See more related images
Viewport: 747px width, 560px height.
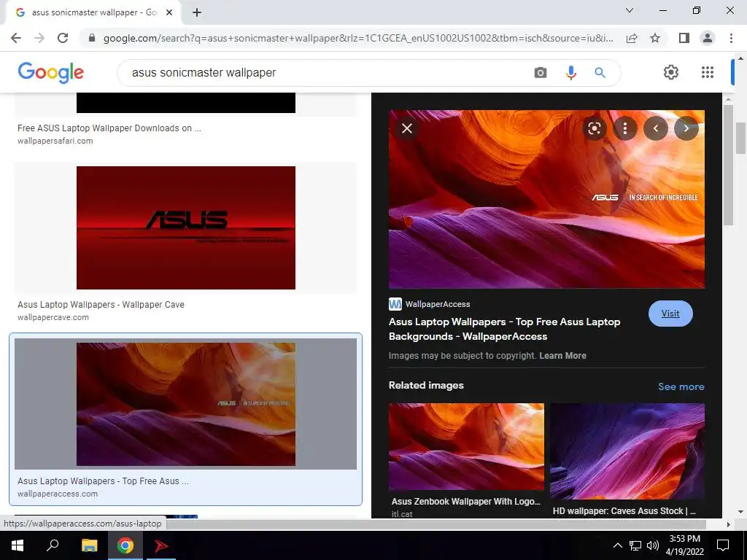tap(681, 386)
